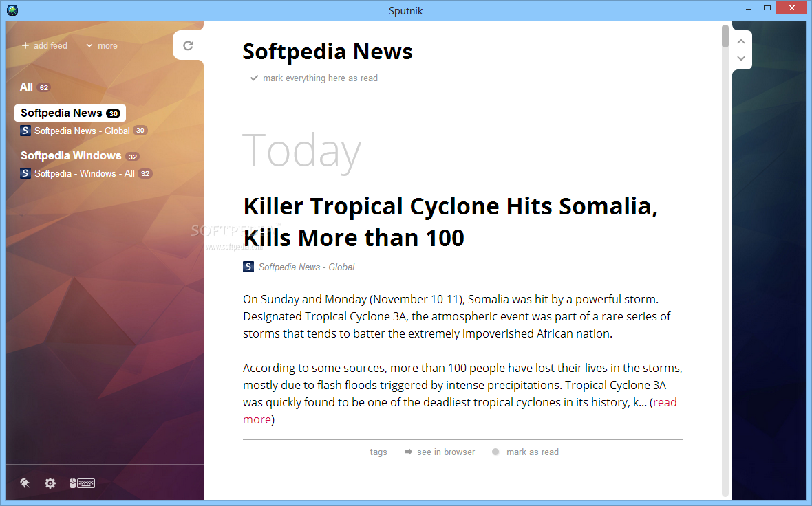This screenshot has width=812, height=506.
Task: Click the Sputnik app icon in title bar
Action: click(12, 10)
